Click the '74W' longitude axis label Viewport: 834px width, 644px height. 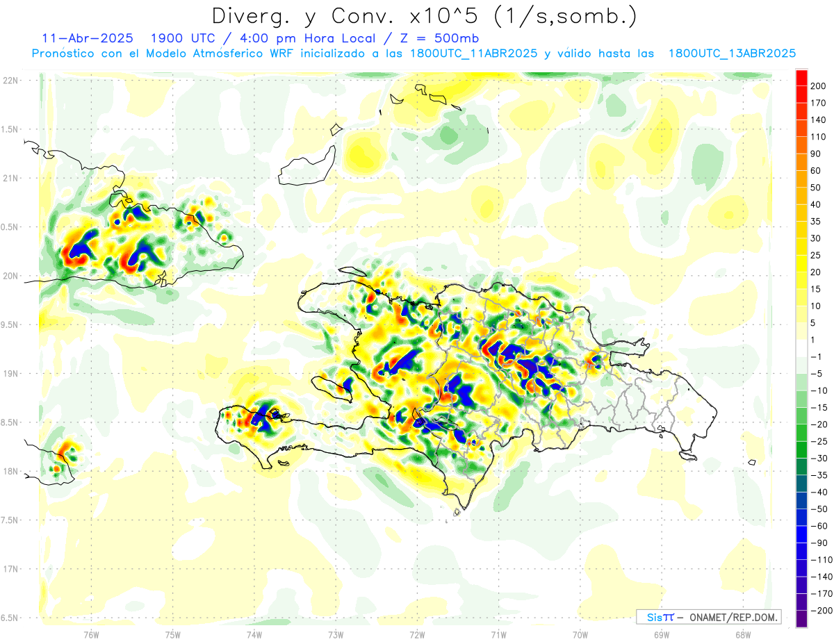click(x=254, y=634)
